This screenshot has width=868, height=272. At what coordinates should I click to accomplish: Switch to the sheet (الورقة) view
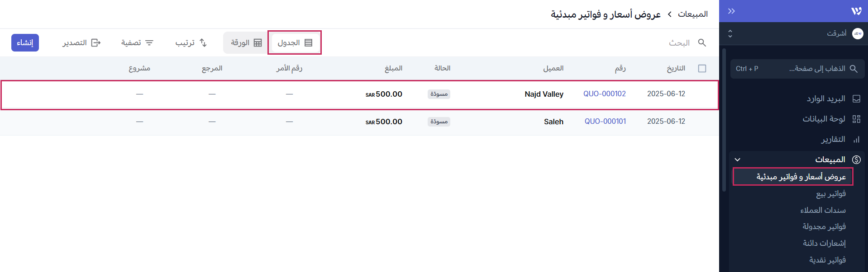pyautogui.click(x=246, y=42)
